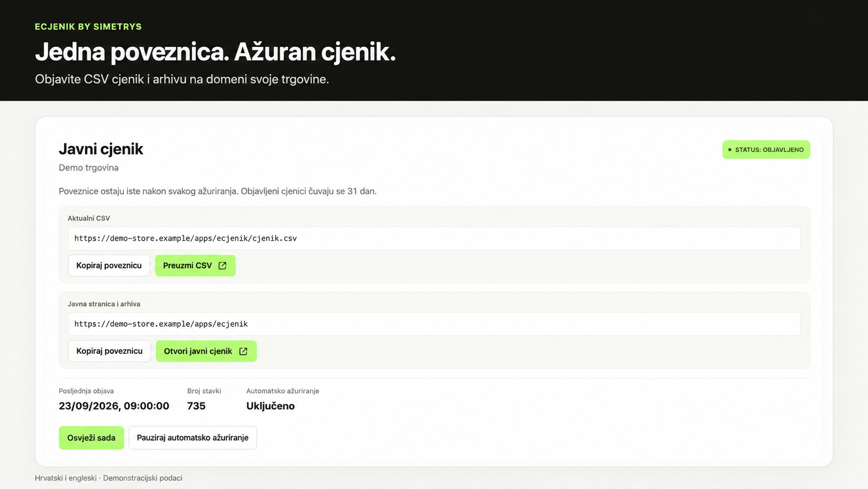The width and height of the screenshot is (868, 489).
Task: Click the STATUS: OBJAVLJENO badge
Action: (x=766, y=150)
